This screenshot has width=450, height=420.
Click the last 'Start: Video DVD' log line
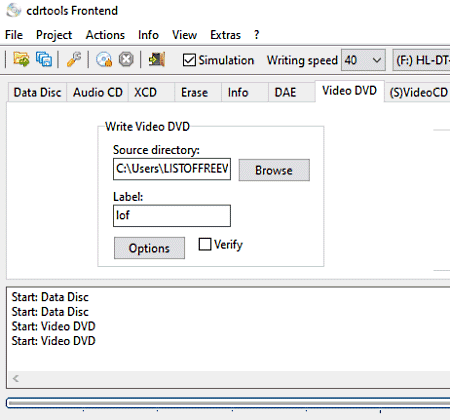tap(54, 341)
